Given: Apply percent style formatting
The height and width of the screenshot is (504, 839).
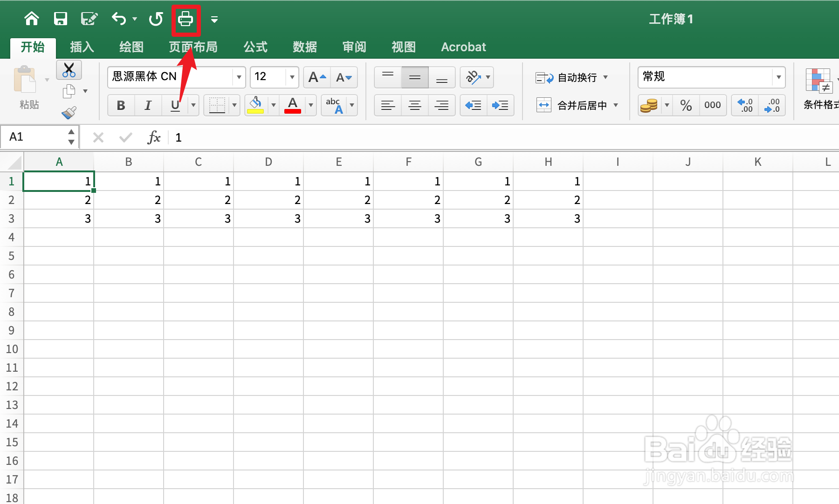Looking at the screenshot, I should (x=686, y=105).
